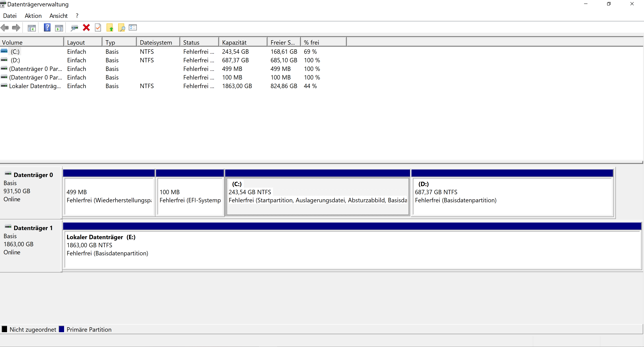Open the Datei menu

[10, 16]
